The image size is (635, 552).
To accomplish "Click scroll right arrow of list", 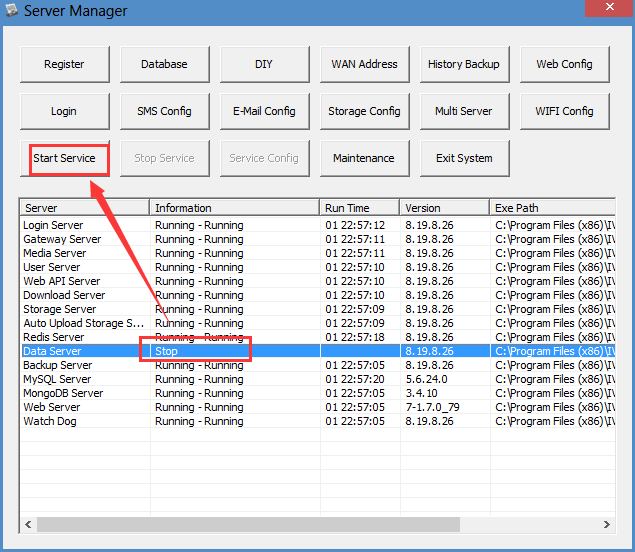I will tap(607, 524).
